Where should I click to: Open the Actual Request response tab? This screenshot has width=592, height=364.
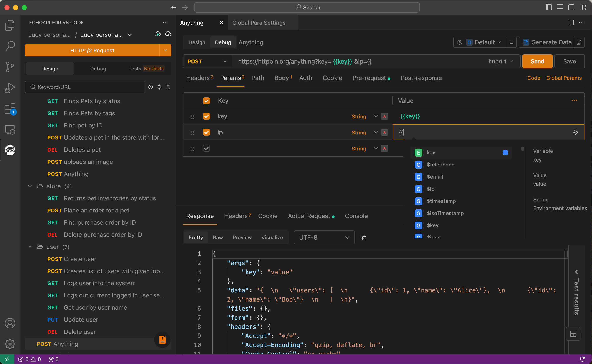pyautogui.click(x=311, y=216)
